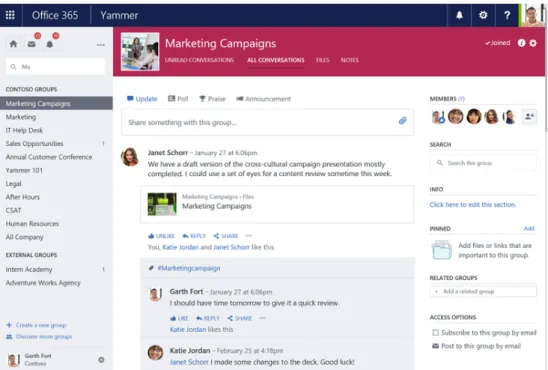
Task: Click the Marketing Campaigns group photo
Action: (x=140, y=51)
